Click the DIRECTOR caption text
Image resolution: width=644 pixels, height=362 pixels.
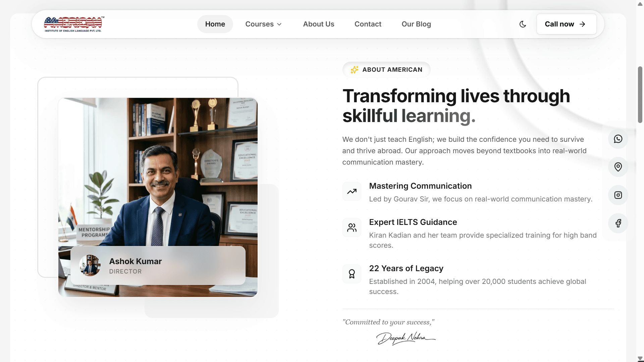[x=125, y=271]
